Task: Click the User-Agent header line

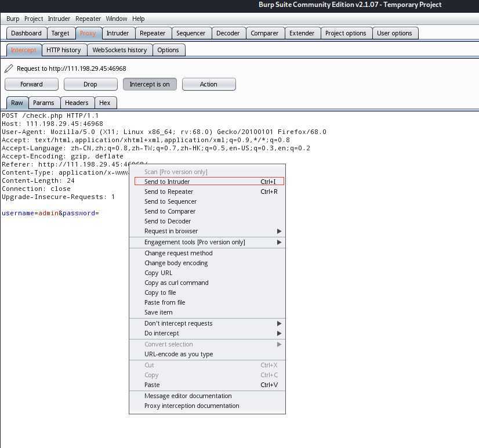Action: [164, 132]
